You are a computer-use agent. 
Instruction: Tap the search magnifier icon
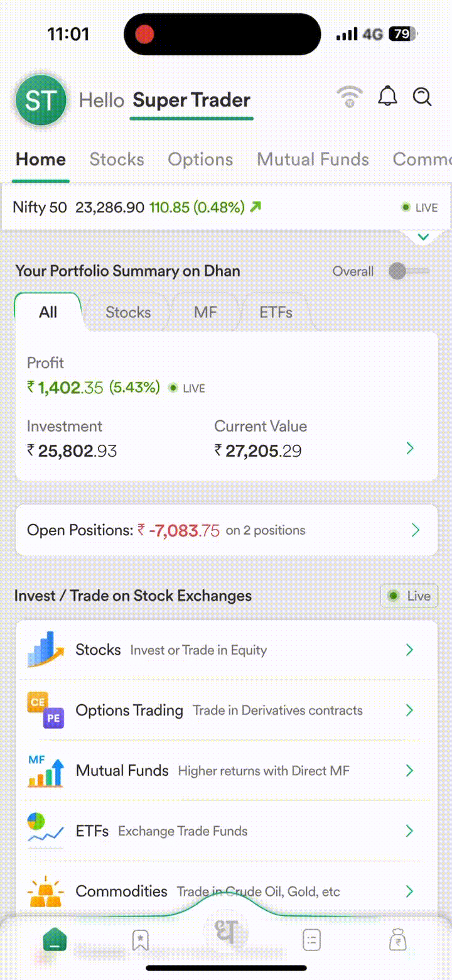[422, 97]
